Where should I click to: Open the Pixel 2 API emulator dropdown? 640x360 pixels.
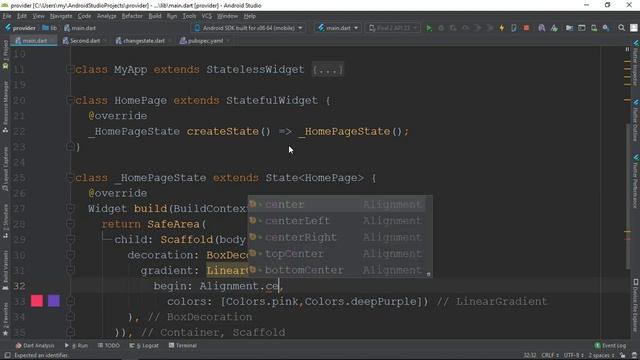coord(393,28)
